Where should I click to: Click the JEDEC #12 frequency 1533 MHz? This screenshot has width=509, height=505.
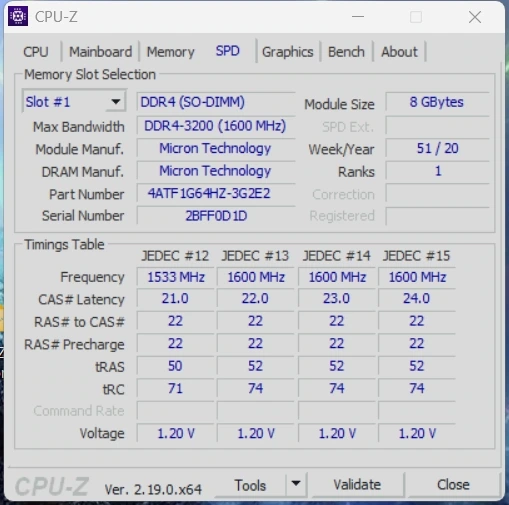pos(175,277)
